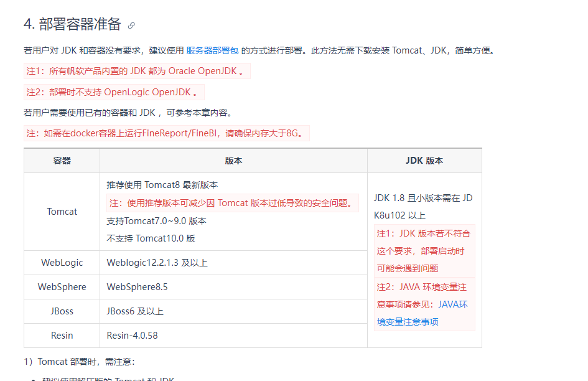Open the 服务器部署包 link
Viewport: 588px width, 381px height.
click(x=212, y=50)
